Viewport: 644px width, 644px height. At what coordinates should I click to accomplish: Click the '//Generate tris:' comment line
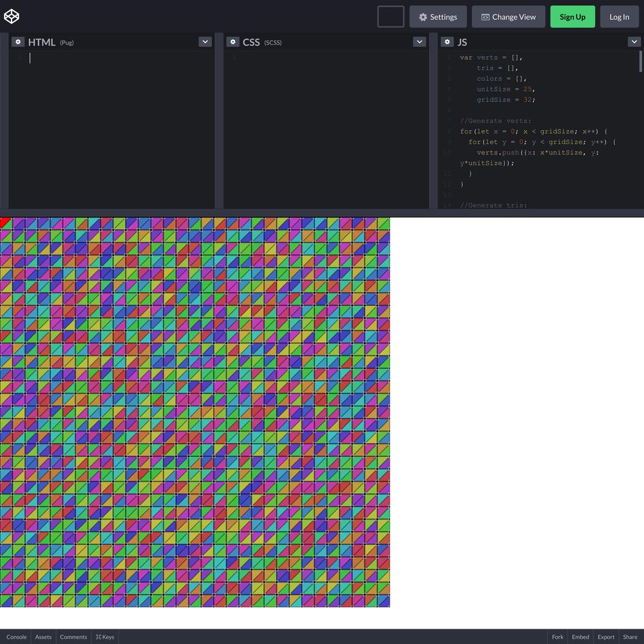(x=493, y=205)
